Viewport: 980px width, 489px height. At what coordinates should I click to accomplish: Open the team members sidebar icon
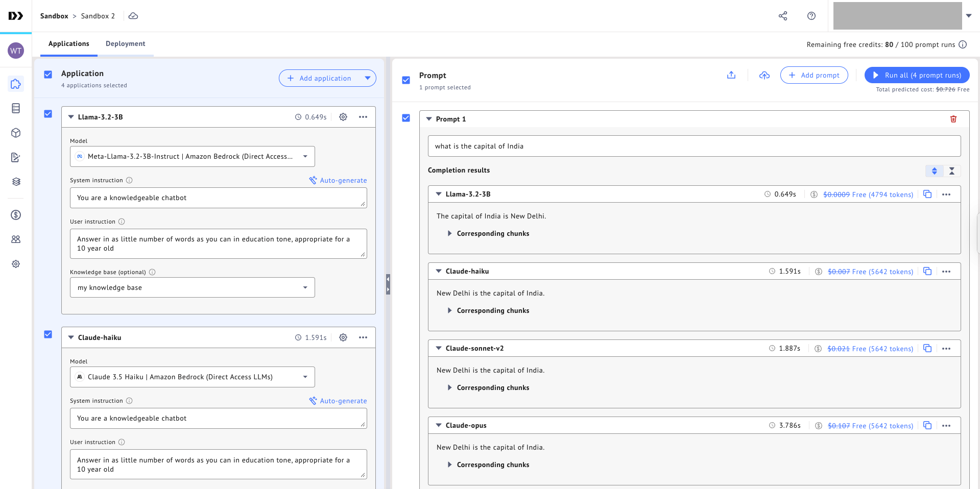(x=16, y=239)
